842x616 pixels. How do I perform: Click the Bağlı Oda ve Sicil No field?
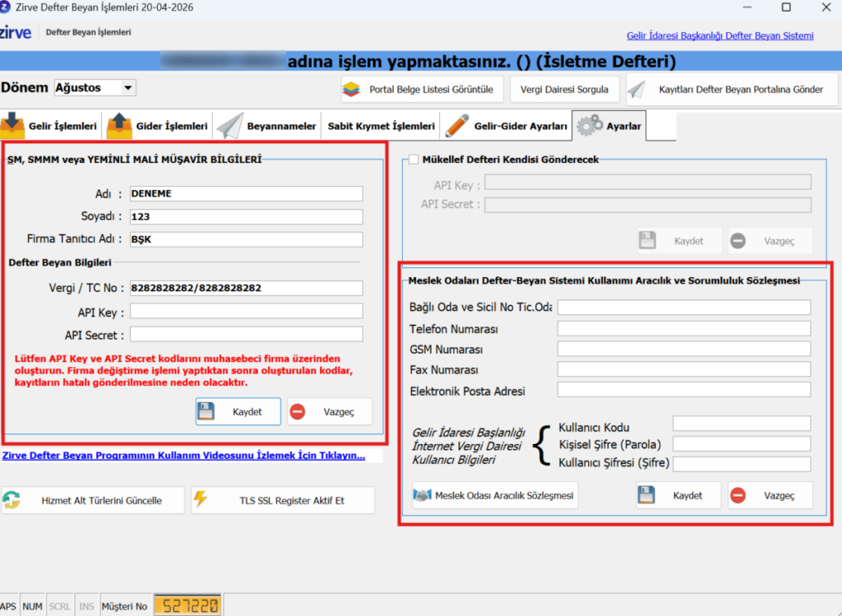pos(683,308)
